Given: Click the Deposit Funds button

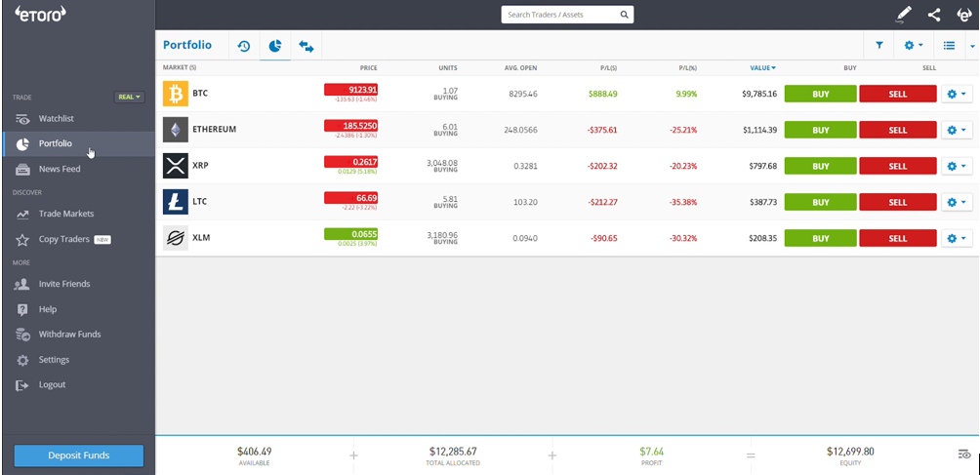Looking at the screenshot, I should click(79, 455).
